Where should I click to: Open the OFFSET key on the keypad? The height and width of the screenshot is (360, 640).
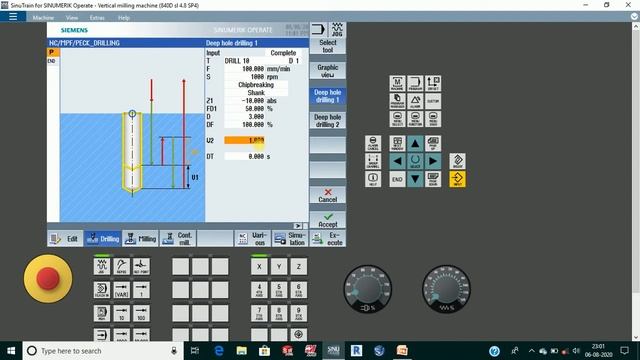(433, 83)
